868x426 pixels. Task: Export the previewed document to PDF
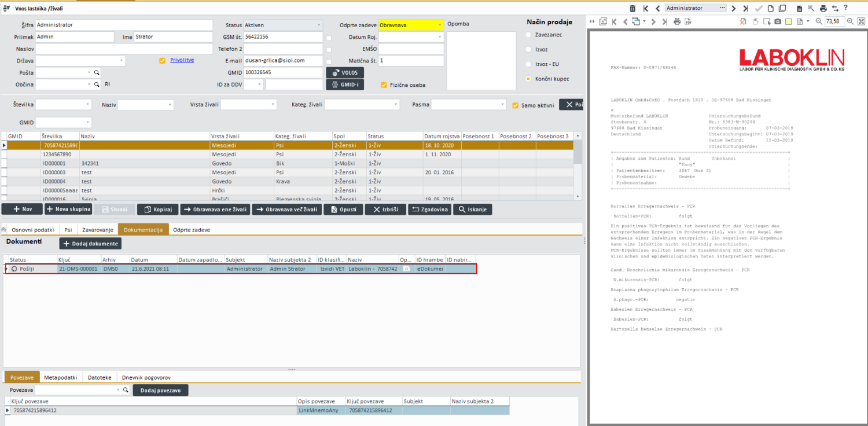pyautogui.click(x=688, y=21)
